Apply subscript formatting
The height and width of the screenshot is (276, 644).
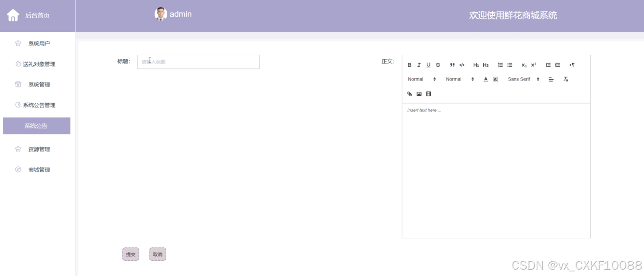(x=524, y=65)
